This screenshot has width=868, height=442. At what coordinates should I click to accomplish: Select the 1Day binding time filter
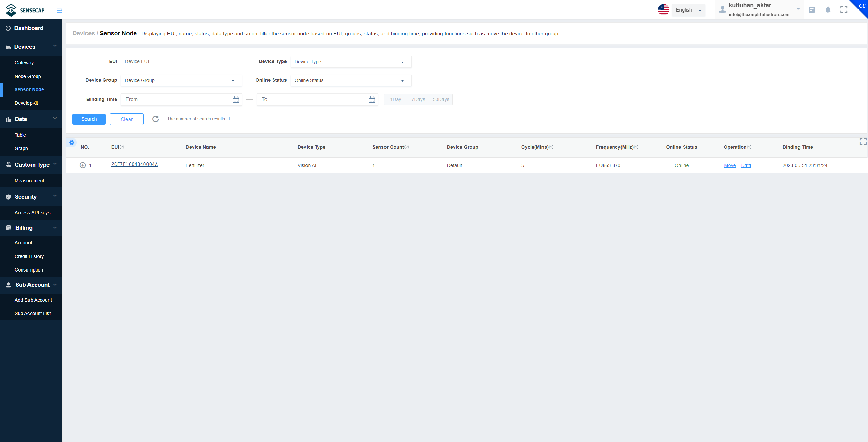point(395,100)
